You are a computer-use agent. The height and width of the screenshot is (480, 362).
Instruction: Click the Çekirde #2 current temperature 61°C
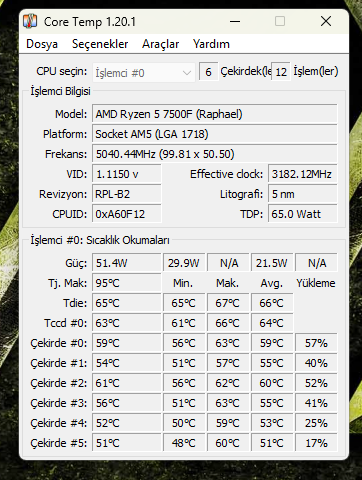point(127,383)
